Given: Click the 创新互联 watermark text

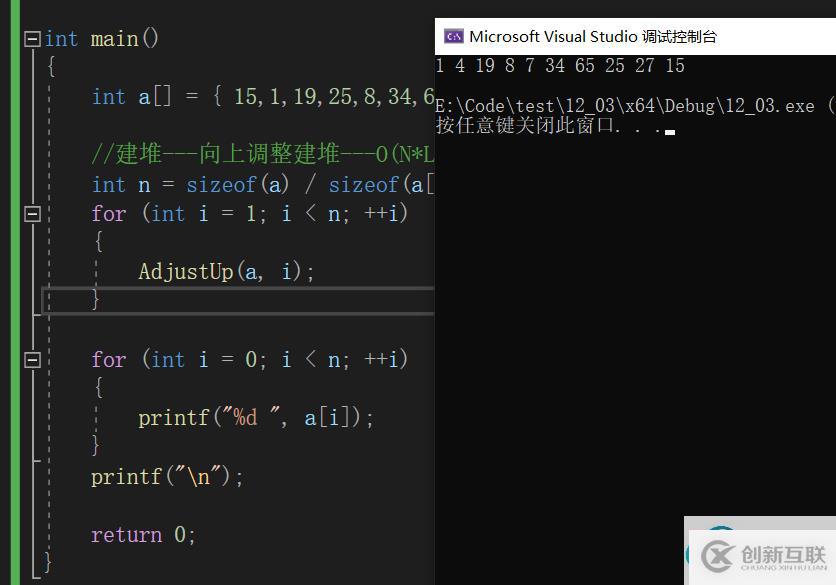Looking at the screenshot, I should point(783,555).
